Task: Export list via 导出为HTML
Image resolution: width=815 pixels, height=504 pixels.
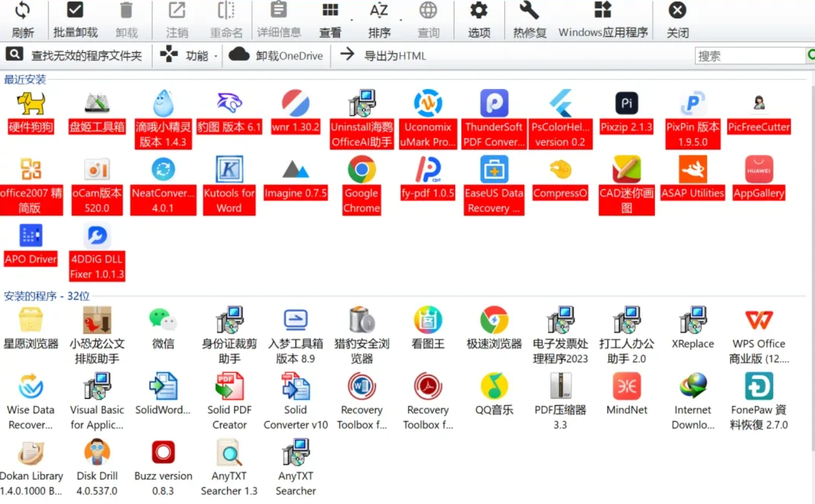Action: coord(384,56)
